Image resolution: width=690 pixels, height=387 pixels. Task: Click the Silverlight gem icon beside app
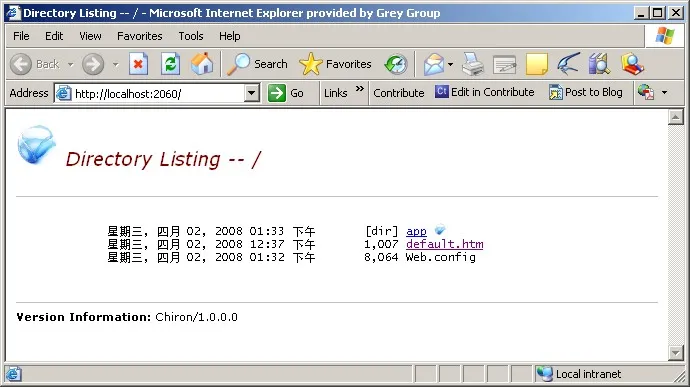click(440, 229)
